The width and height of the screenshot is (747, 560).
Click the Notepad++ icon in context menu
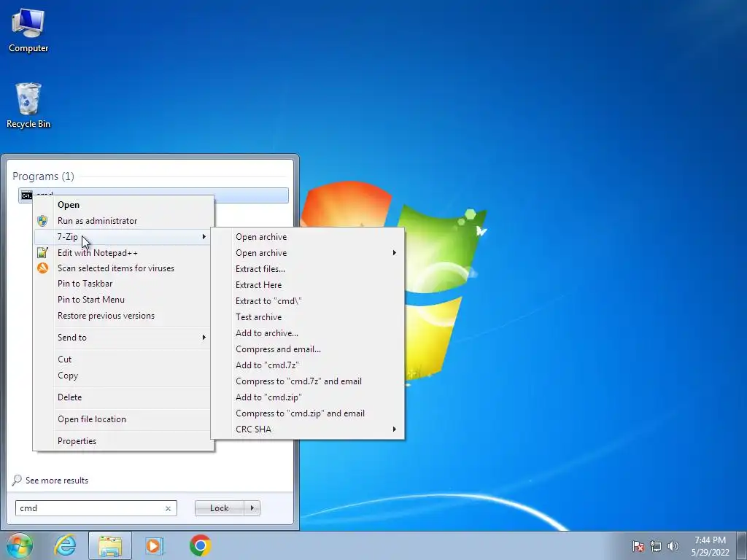pyautogui.click(x=42, y=253)
